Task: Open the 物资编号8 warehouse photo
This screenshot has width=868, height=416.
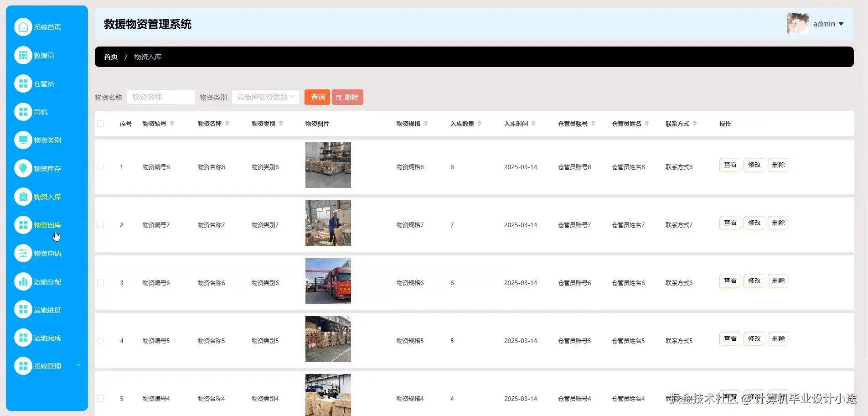Action: point(328,165)
